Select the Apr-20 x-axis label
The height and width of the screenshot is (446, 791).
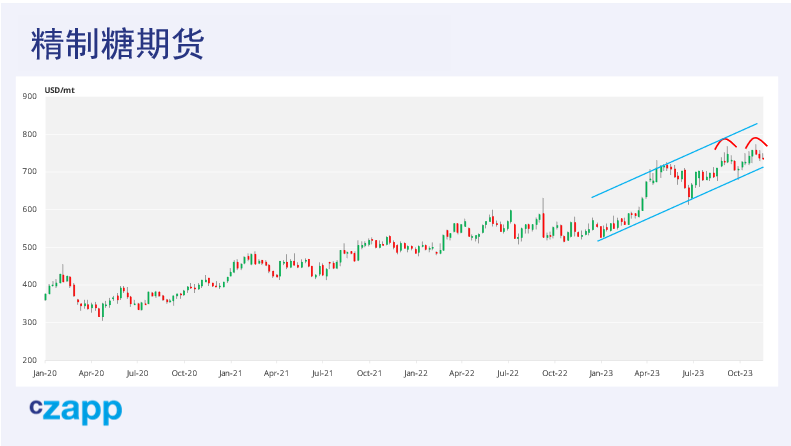91,373
